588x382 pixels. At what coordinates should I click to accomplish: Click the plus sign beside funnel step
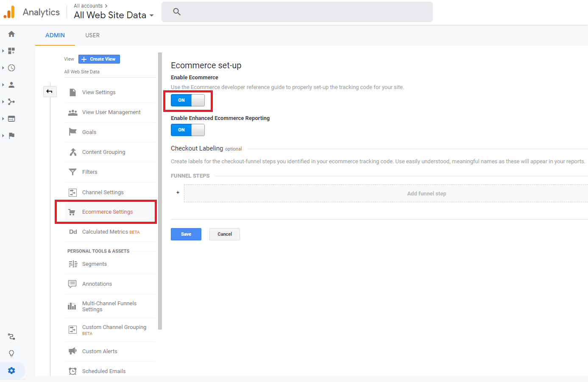coord(178,192)
